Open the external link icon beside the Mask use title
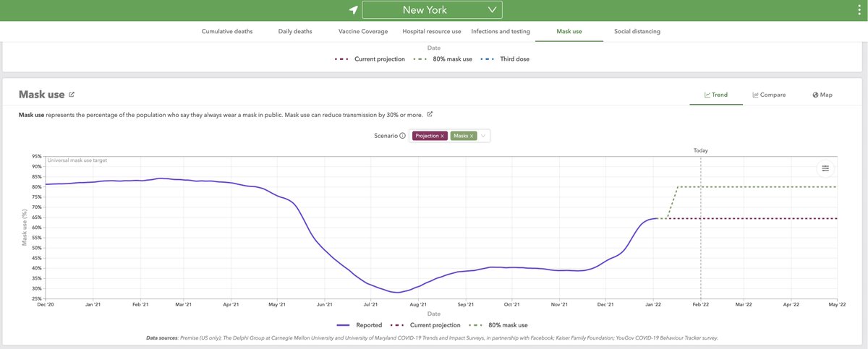The height and width of the screenshot is (349, 868). tap(72, 95)
